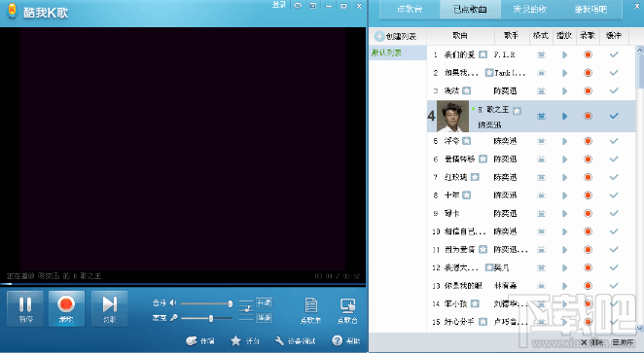
Task: Open the 点歌台 song station icon
Action: tap(347, 311)
